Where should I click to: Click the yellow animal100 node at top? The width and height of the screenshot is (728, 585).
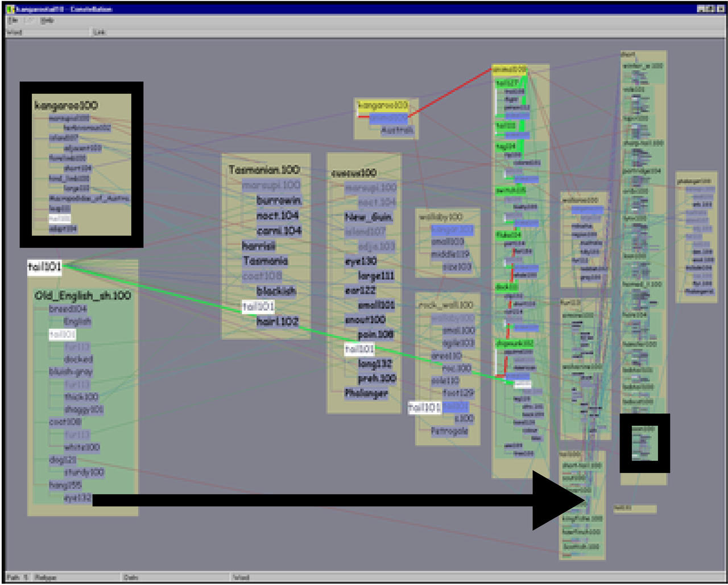click(509, 70)
